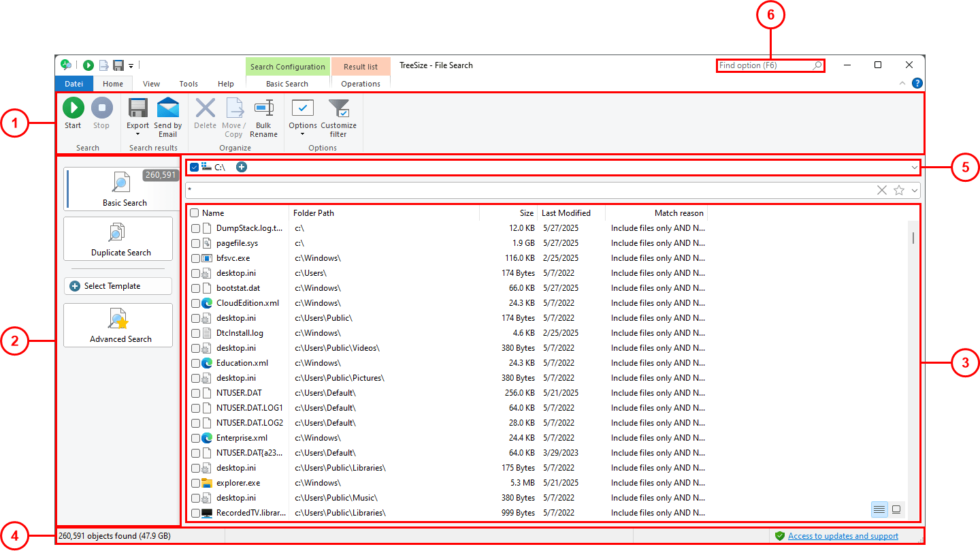Select Advanced Search mode

tap(118, 325)
